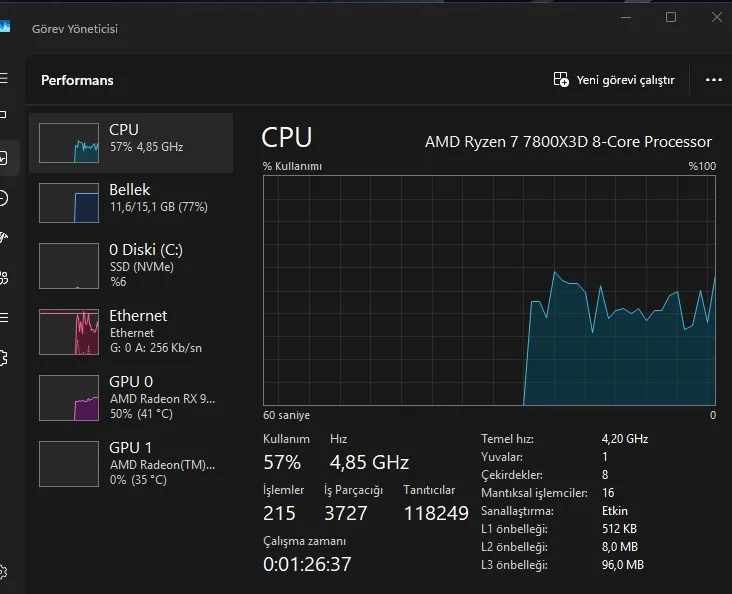Go to Users sidebar icon
The image size is (732, 594).
tap(4, 277)
